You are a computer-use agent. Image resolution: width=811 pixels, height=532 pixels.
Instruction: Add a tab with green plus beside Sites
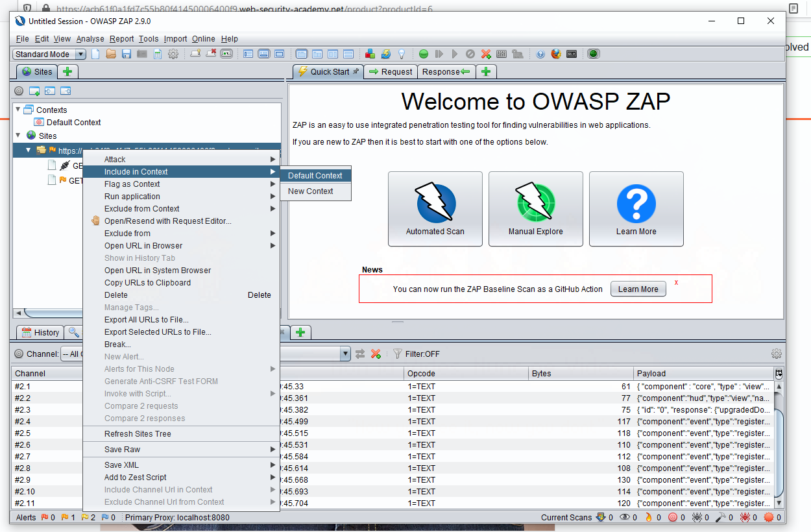coord(67,72)
